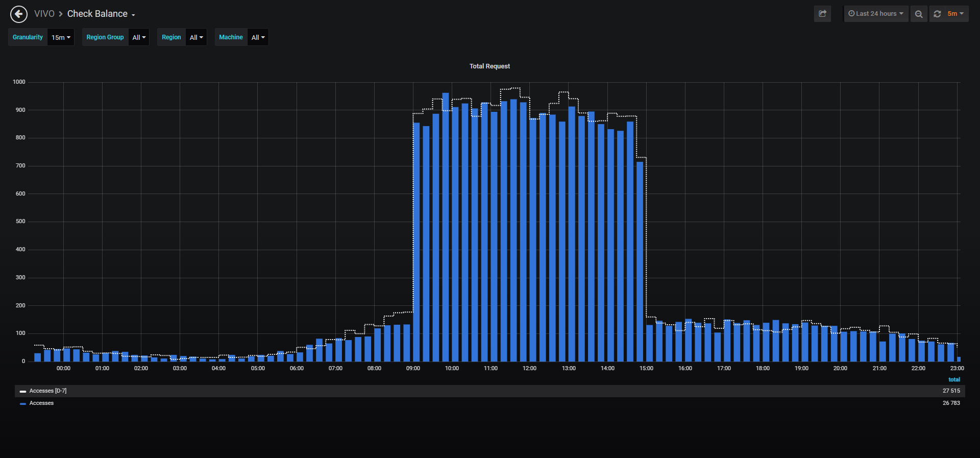Screen dimensions: 980x458
Task: Open the Last 24 hours time picker
Action: coord(876,14)
